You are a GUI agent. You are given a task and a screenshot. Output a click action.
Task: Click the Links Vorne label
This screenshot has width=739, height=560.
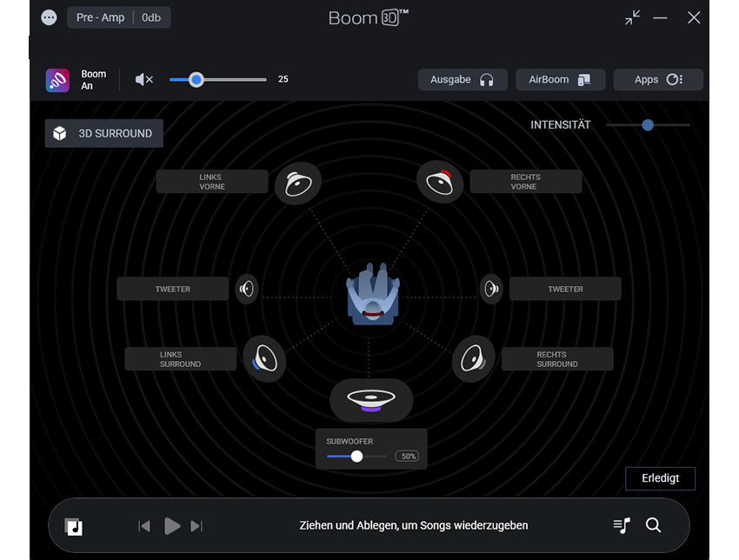pos(212,182)
